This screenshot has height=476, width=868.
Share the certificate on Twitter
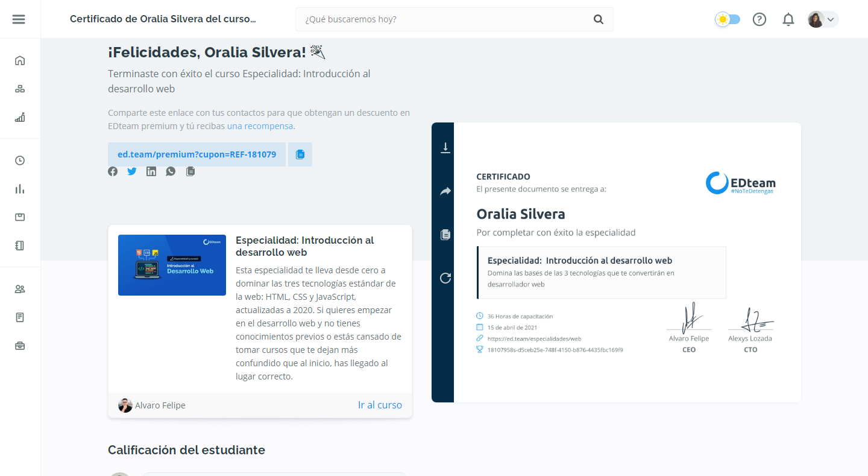pyautogui.click(x=132, y=171)
